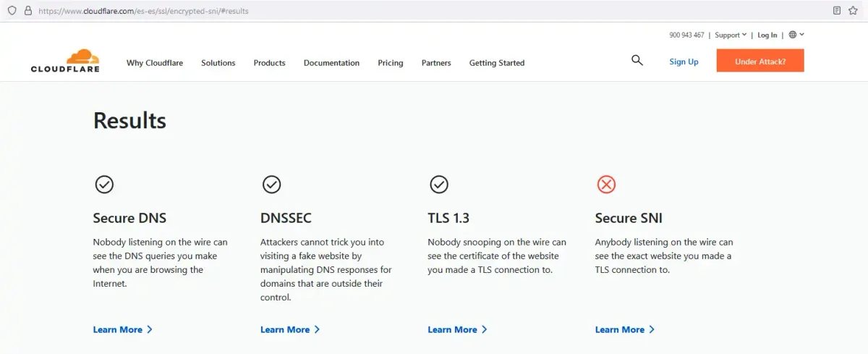Click the TLS 1.3 heading
868x354 pixels.
448,218
